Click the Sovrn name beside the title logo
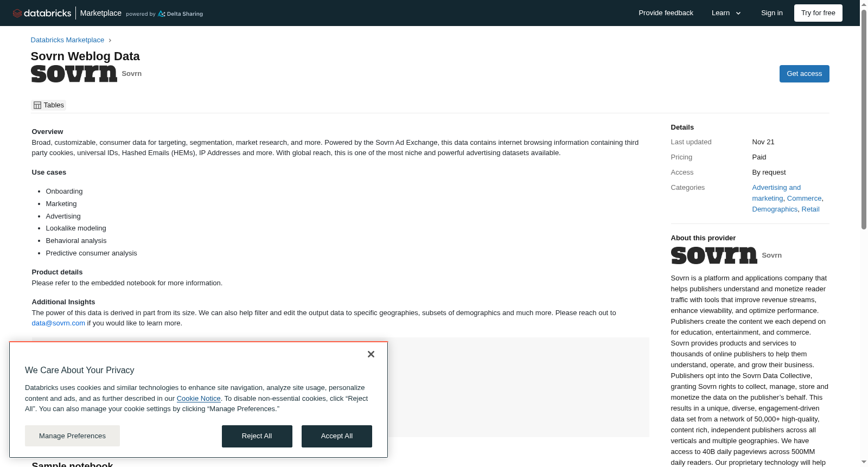This screenshot has width=868, height=467. click(132, 74)
